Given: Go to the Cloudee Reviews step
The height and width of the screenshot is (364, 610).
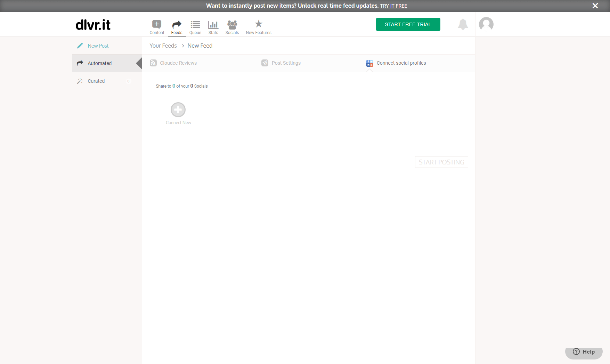Looking at the screenshot, I should pos(178,63).
